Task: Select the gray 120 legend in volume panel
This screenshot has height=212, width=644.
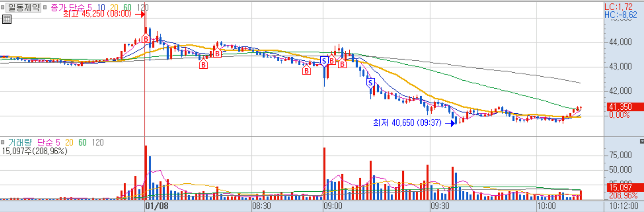Action: [x=97, y=142]
